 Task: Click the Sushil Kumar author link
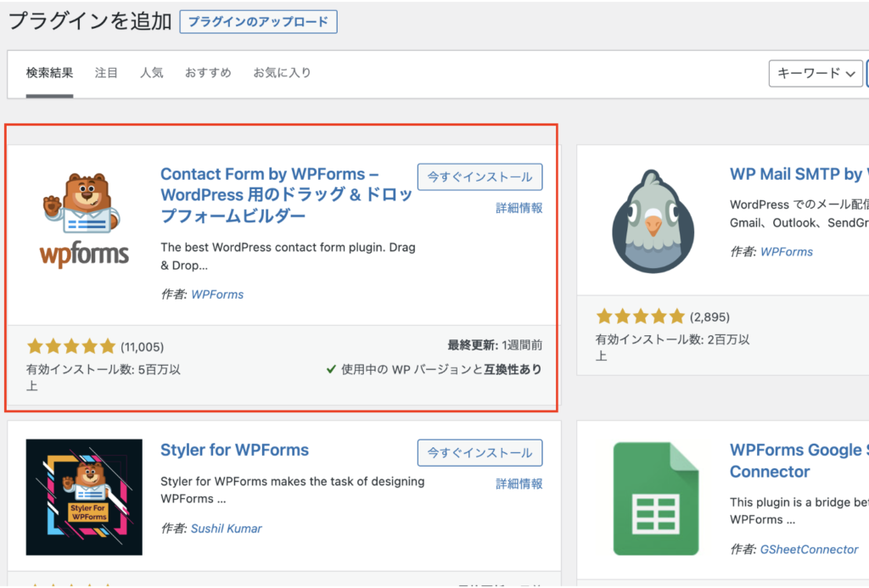[x=226, y=529]
